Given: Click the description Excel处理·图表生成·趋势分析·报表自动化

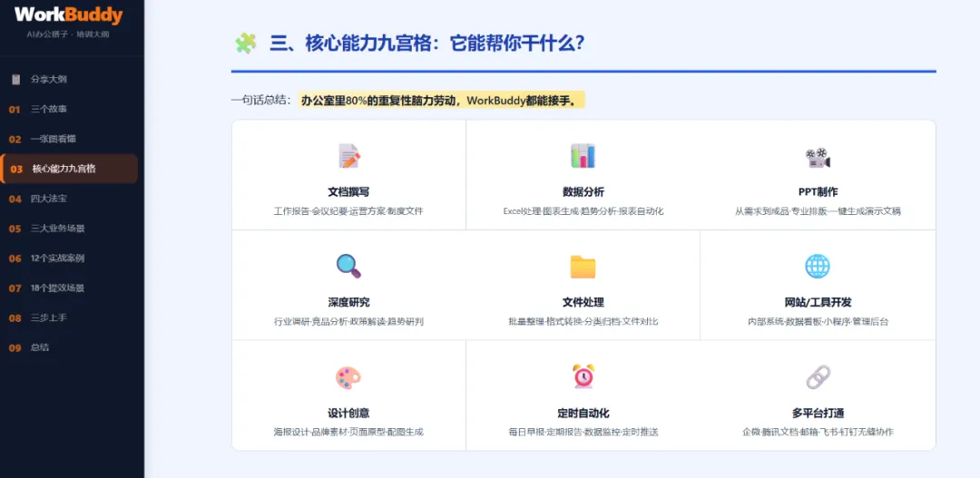Looking at the screenshot, I should coord(583,211).
